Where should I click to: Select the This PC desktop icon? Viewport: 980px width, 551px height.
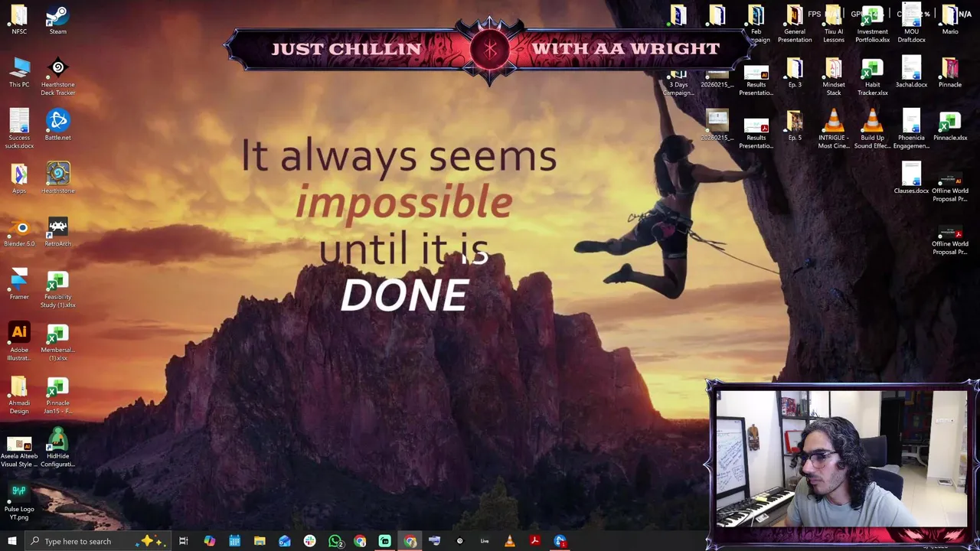point(19,73)
